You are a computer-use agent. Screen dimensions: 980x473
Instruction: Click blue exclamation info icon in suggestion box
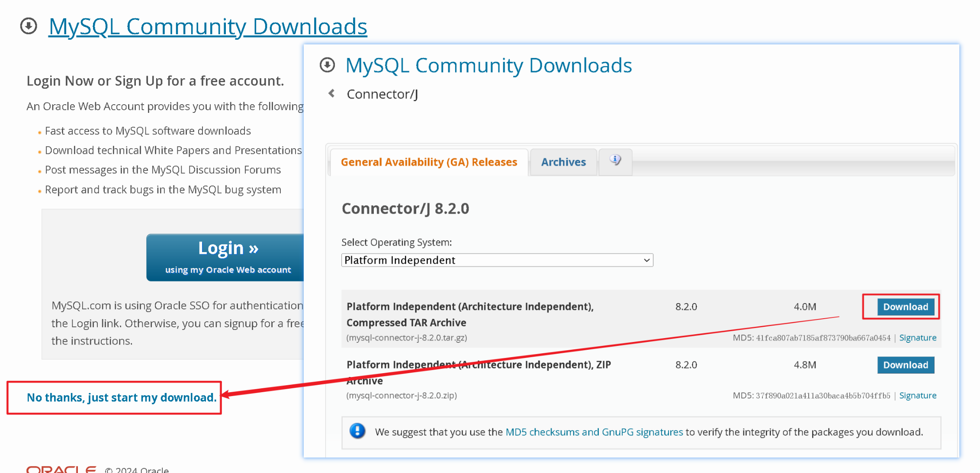point(357,431)
